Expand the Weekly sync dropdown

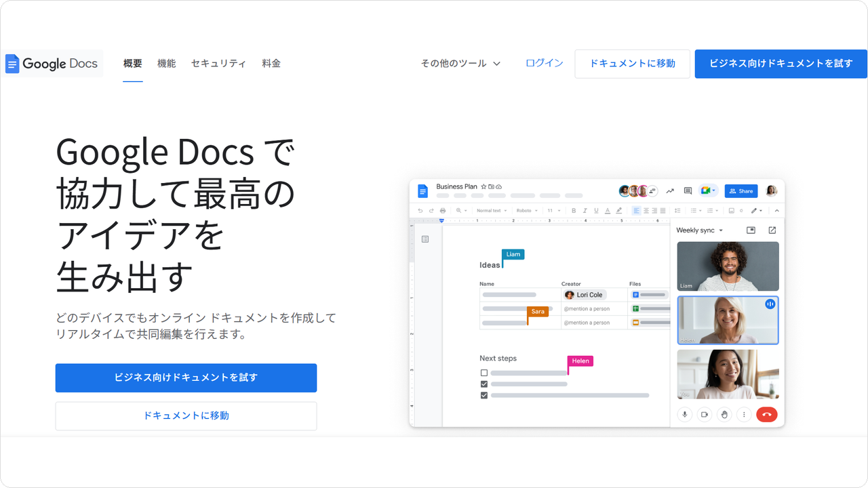click(700, 230)
